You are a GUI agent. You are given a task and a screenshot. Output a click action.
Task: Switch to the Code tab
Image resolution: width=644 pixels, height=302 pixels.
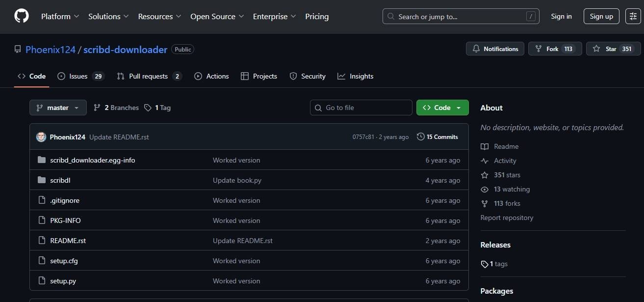(x=31, y=76)
